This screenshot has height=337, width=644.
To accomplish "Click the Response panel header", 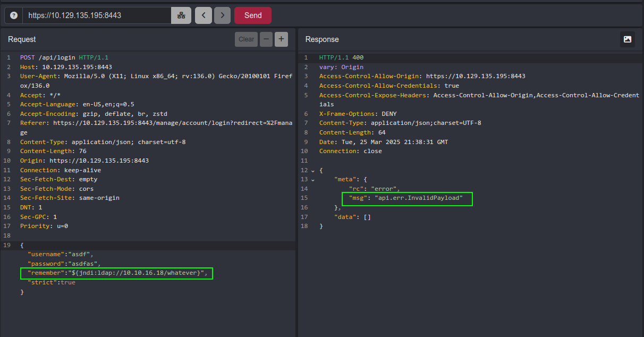I will (322, 39).
